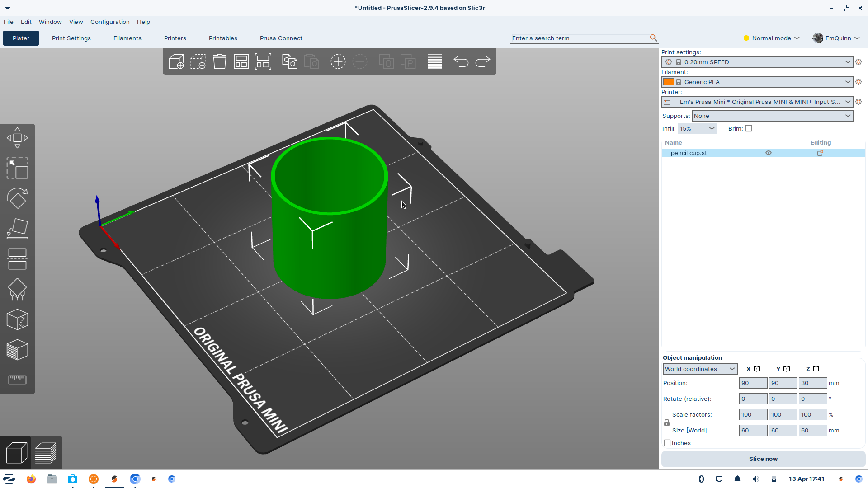The image size is (868, 488).
Task: Select the Seam painting tool
Action: [x=17, y=319]
